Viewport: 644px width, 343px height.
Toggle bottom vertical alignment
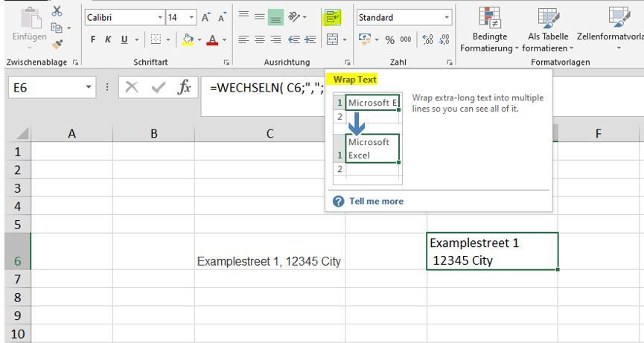[x=275, y=18]
